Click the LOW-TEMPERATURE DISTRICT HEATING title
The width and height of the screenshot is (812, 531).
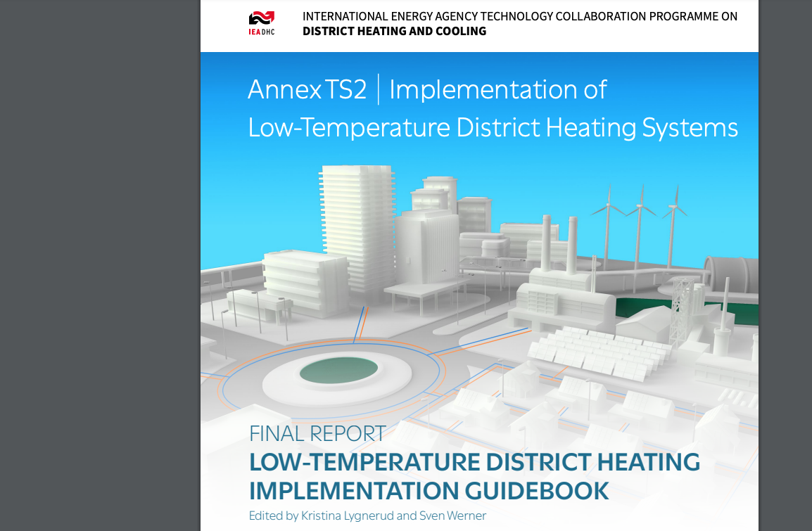tap(474, 463)
